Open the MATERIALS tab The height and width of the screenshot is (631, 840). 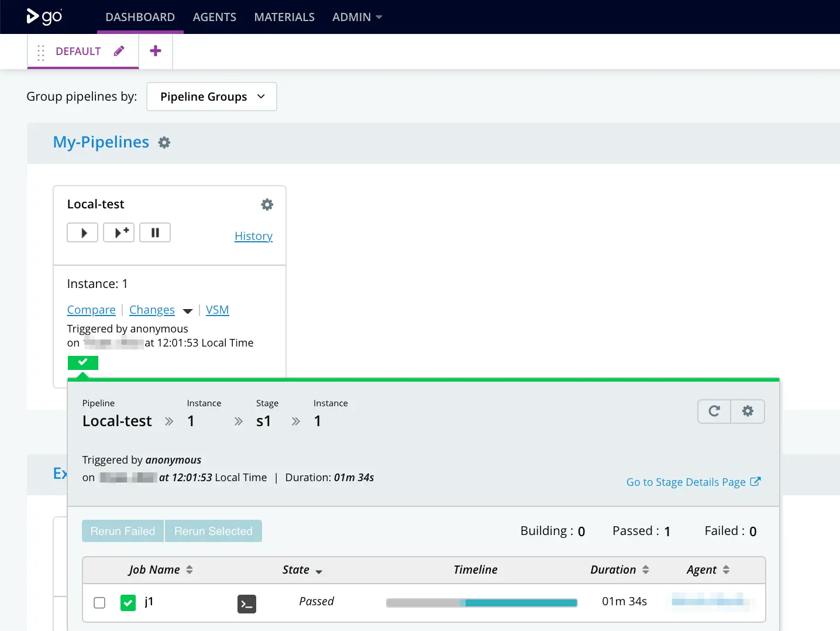284,17
